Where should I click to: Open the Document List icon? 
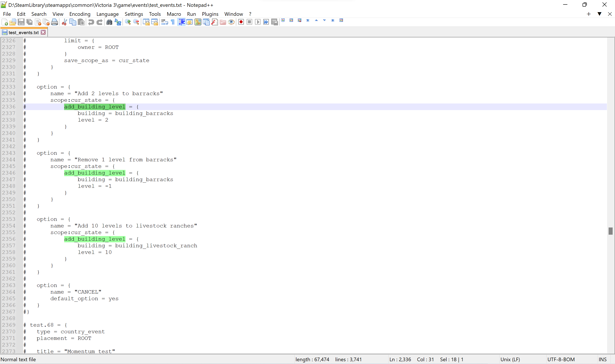pyautogui.click(x=206, y=22)
